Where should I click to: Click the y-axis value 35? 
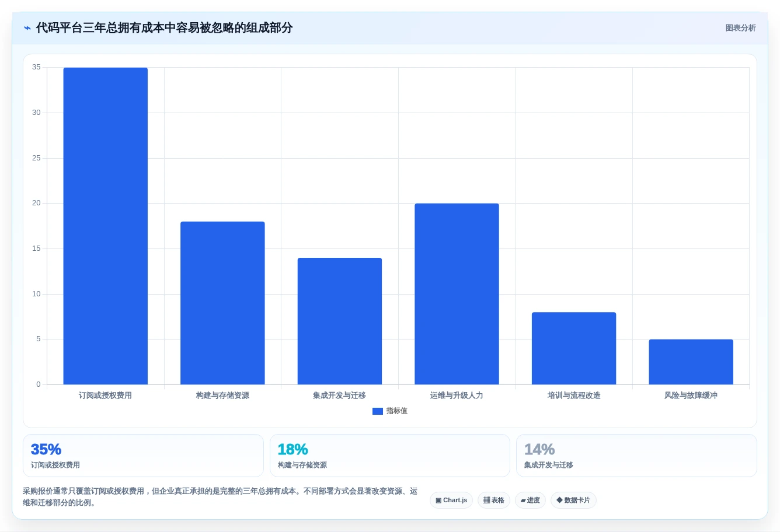click(36, 67)
